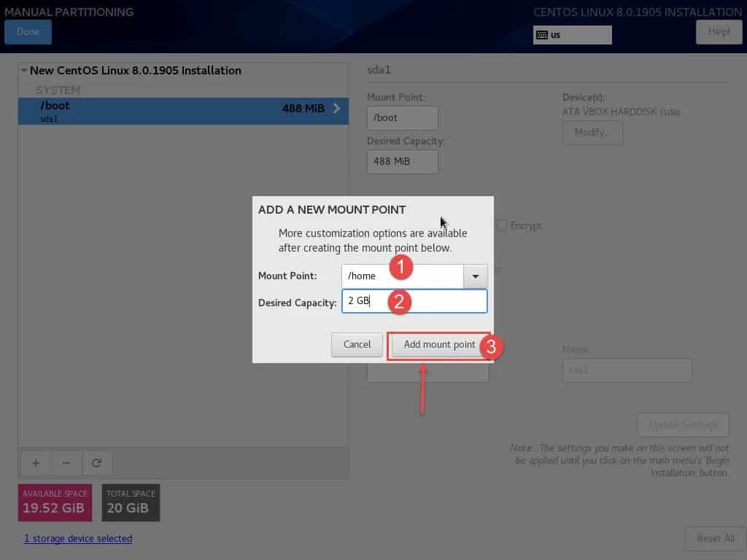
Task: Open Help from the top bar
Action: click(719, 31)
